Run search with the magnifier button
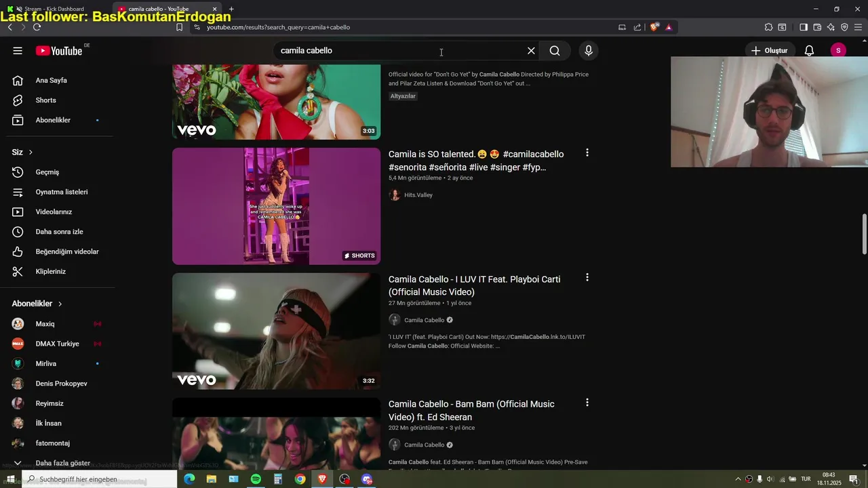The image size is (868, 488). click(555, 51)
